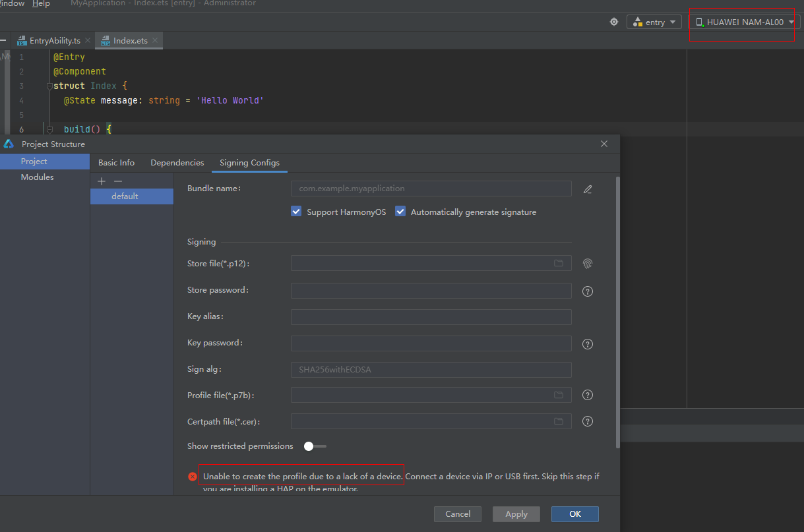The image size is (804, 532).
Task: Remove signing config with the minus icon
Action: coord(118,181)
